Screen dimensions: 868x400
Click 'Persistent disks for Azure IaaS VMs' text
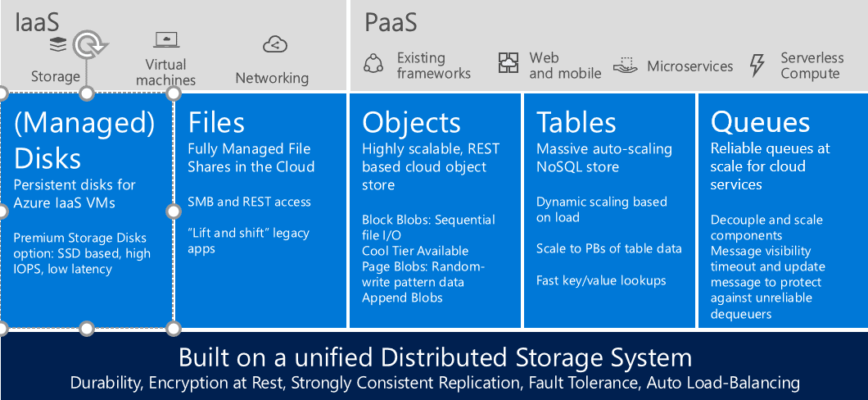(75, 193)
